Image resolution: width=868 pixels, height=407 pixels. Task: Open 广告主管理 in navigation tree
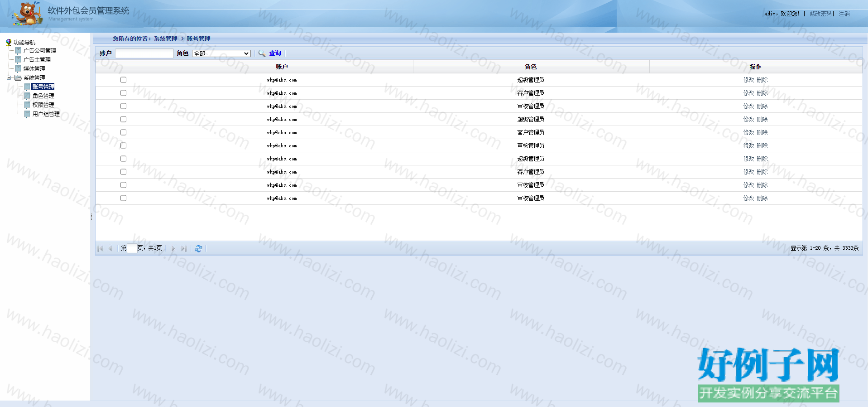[x=37, y=60]
